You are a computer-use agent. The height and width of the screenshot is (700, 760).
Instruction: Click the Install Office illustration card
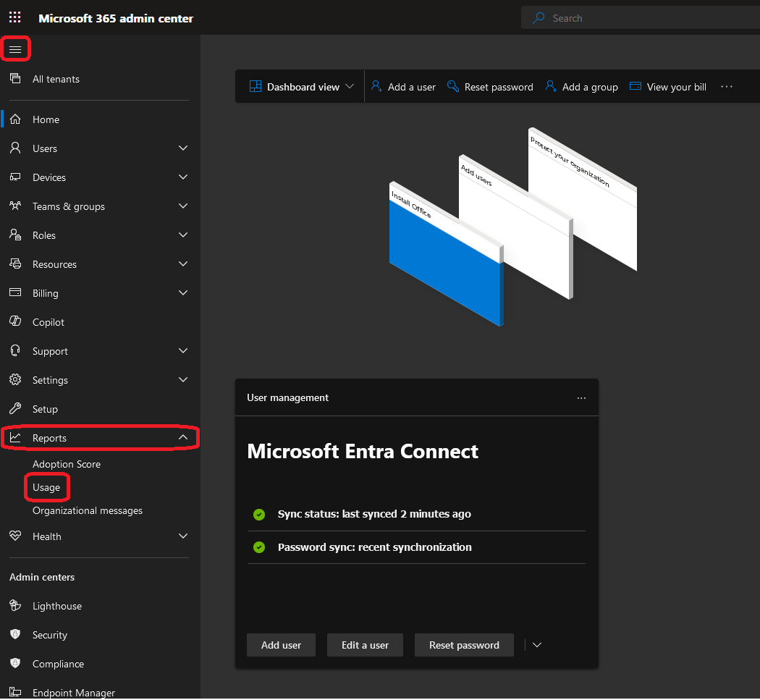coord(446,253)
